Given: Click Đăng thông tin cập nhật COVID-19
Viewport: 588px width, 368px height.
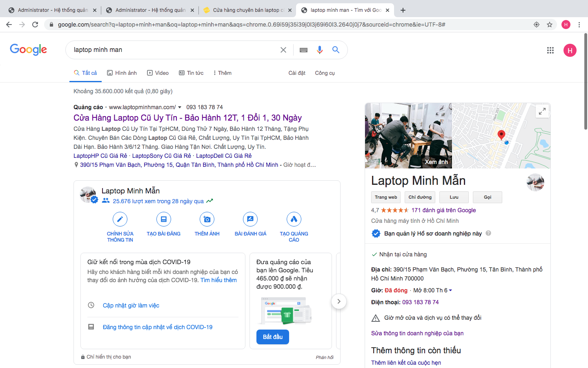Looking at the screenshot, I should pos(158,327).
